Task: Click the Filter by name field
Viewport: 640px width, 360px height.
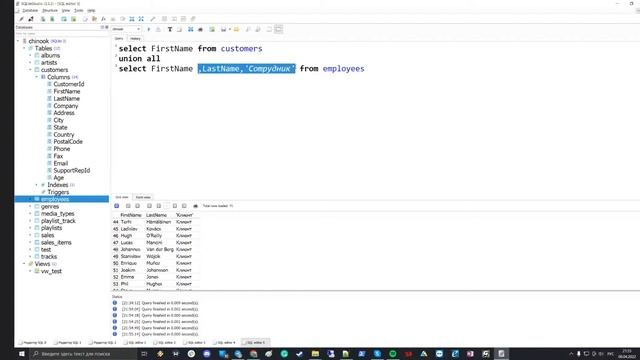Action: point(61,34)
